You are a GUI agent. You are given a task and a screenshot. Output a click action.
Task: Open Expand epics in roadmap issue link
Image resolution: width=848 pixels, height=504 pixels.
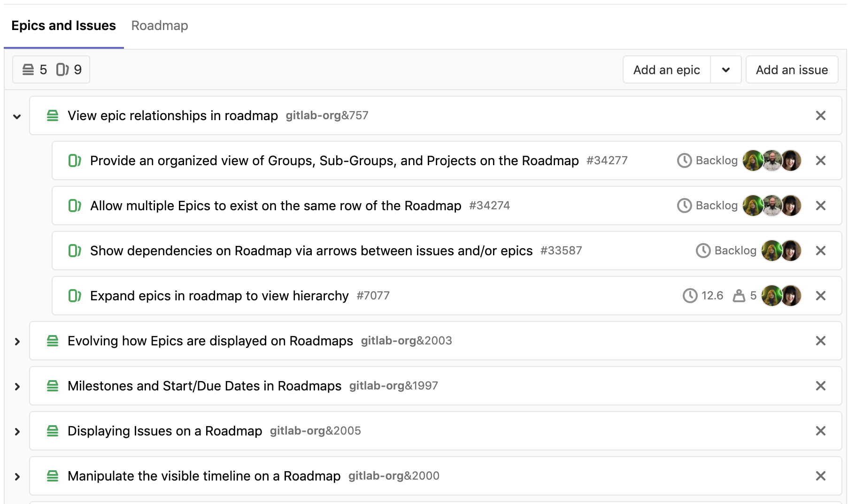219,296
